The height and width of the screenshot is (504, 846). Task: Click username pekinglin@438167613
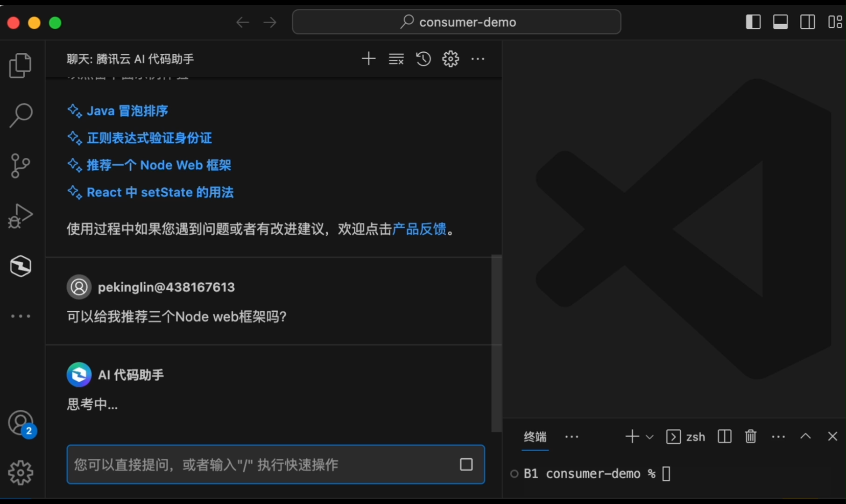pos(166,287)
